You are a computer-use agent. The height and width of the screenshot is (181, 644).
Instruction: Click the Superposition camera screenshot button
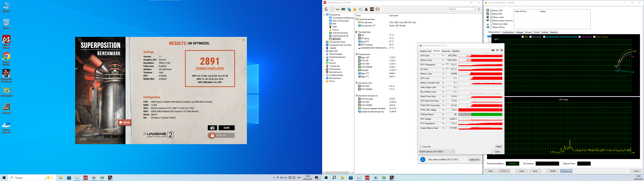[x=212, y=128]
